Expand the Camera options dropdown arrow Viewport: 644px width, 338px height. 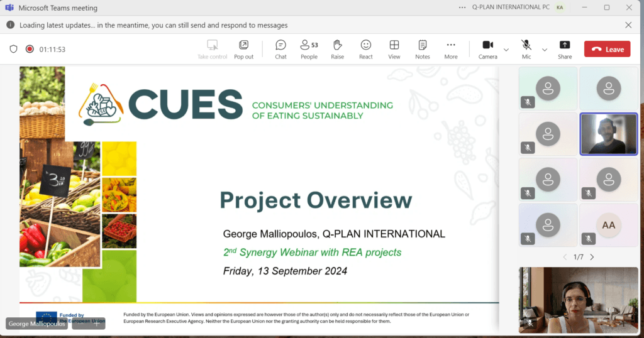(506, 49)
